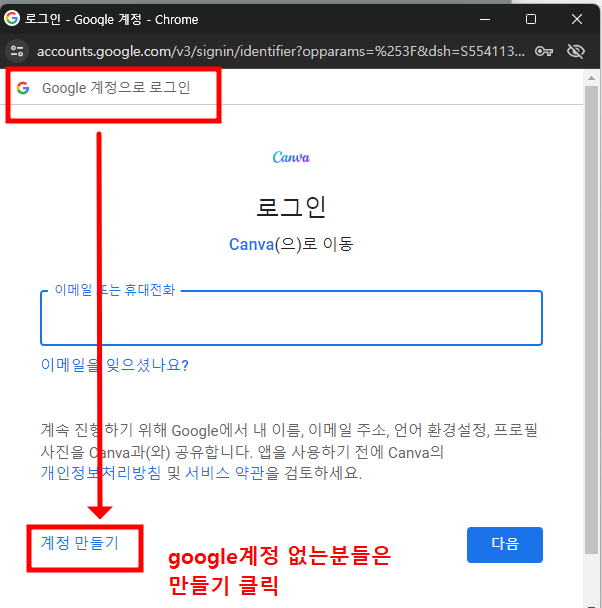The image size is (602, 608).
Task: Click the accounts.google.com URL in the address bar
Action: 281,51
